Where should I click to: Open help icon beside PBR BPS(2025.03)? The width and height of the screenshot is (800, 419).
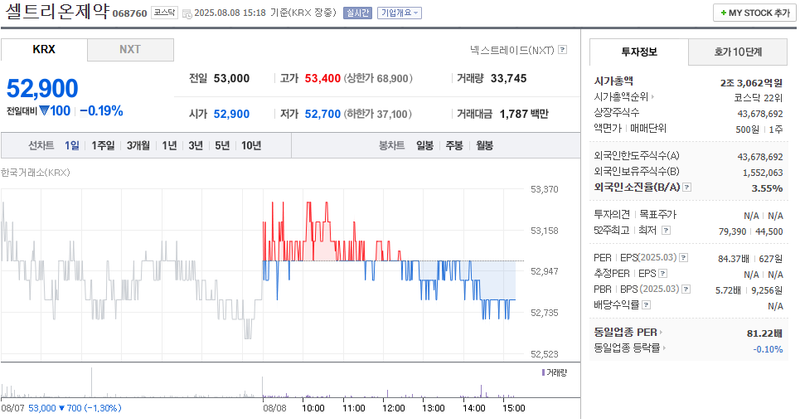click(686, 289)
